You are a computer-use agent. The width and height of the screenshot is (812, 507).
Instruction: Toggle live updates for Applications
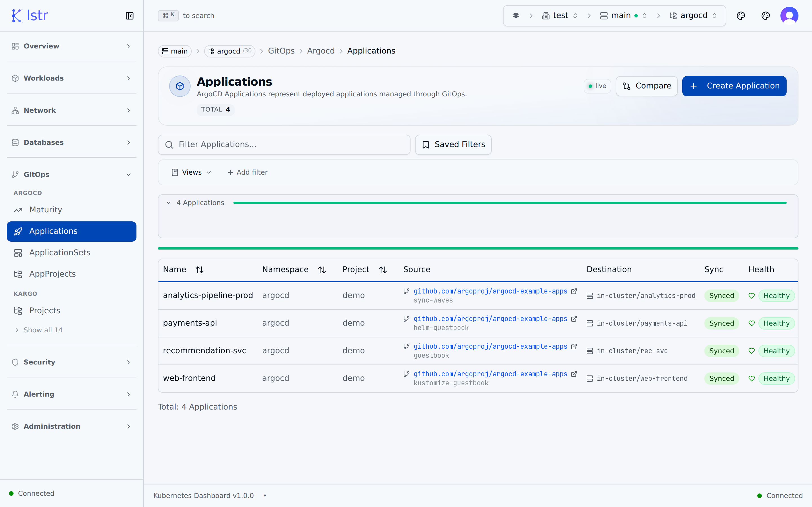pos(597,86)
